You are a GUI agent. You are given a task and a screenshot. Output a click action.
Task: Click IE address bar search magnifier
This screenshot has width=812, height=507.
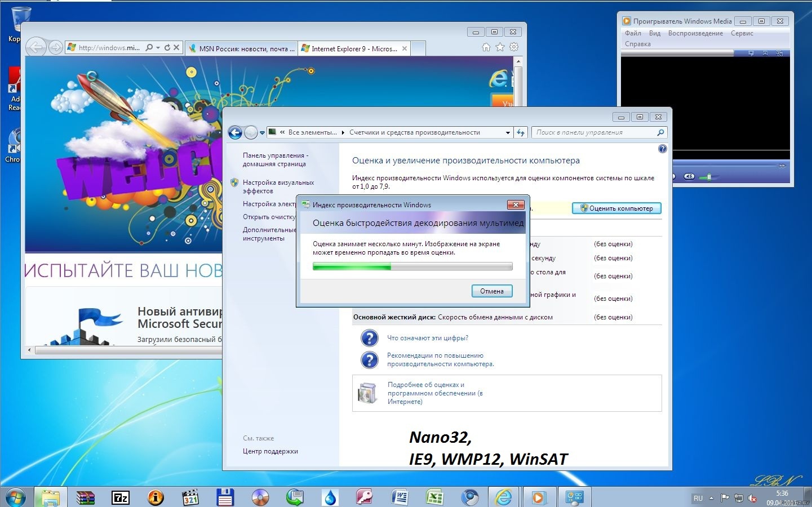click(149, 48)
